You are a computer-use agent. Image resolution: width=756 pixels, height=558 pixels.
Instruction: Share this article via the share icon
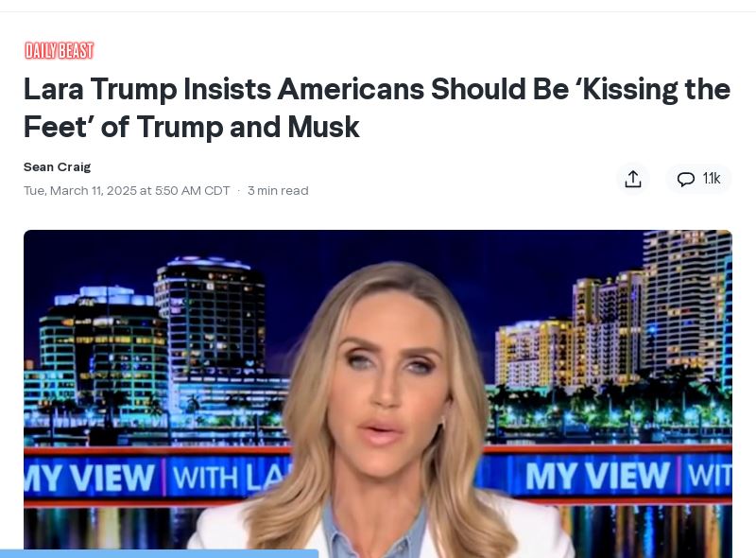[x=632, y=179]
